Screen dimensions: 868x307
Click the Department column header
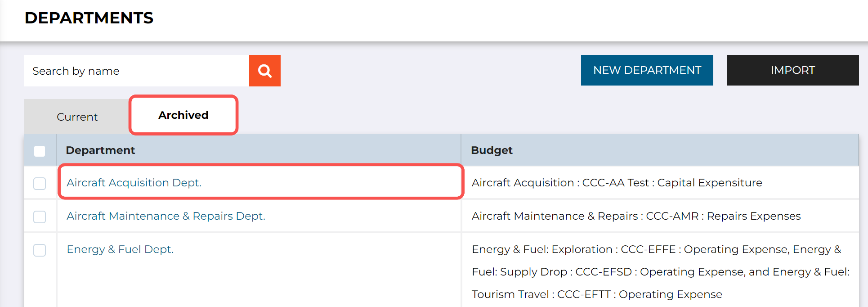[x=100, y=150]
